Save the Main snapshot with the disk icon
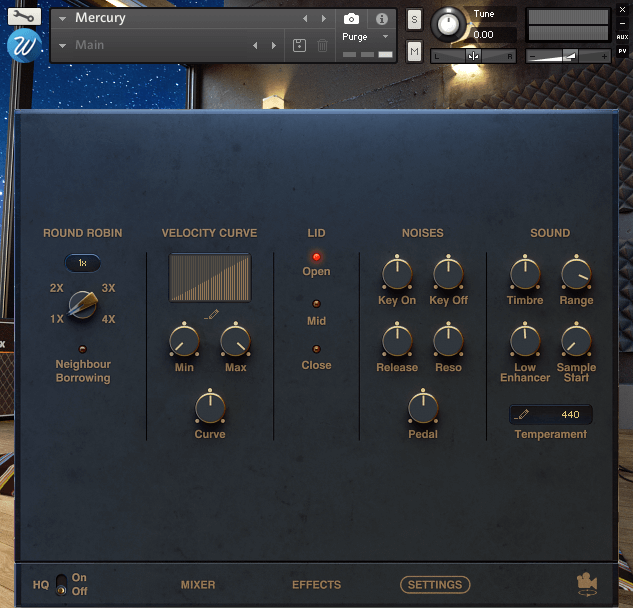Viewport: 633px width, 608px height. (x=299, y=45)
